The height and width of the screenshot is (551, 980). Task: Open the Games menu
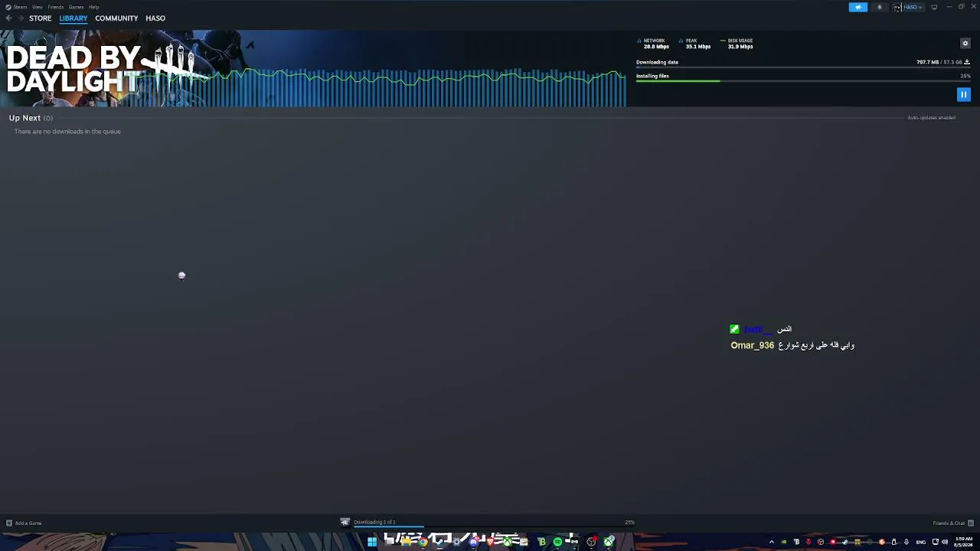[76, 7]
